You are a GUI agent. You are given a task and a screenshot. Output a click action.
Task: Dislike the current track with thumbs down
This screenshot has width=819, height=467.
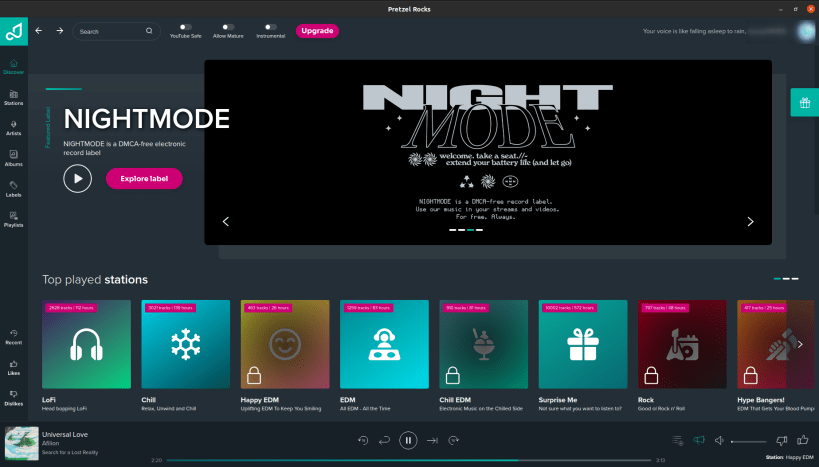[x=781, y=441]
